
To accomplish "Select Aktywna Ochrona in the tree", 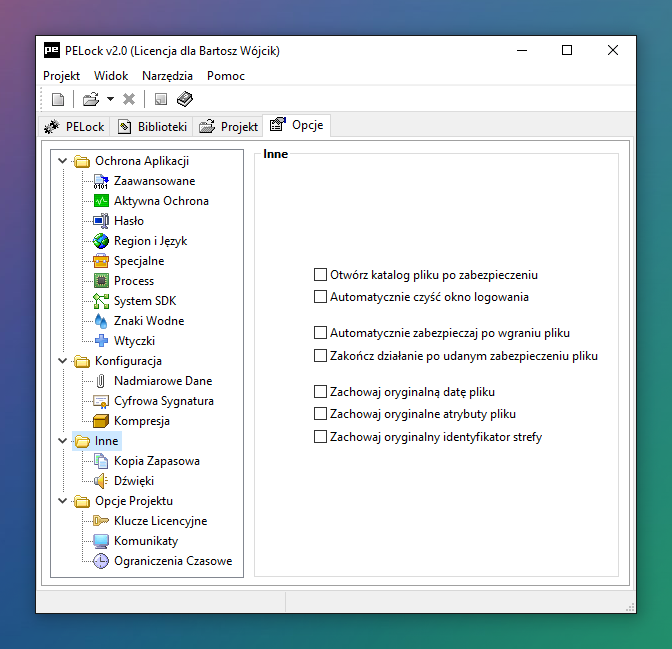I will coord(160,201).
